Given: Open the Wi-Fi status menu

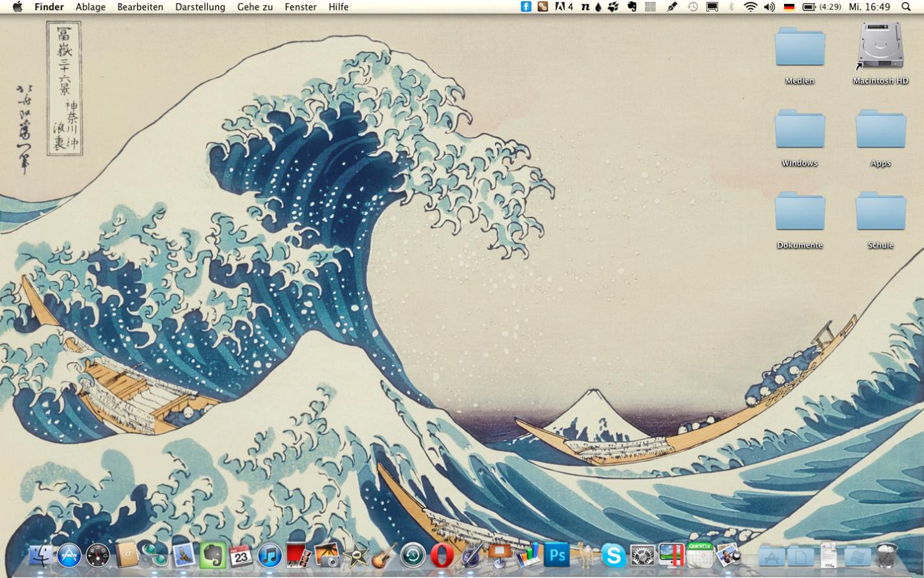Looking at the screenshot, I should [x=750, y=6].
